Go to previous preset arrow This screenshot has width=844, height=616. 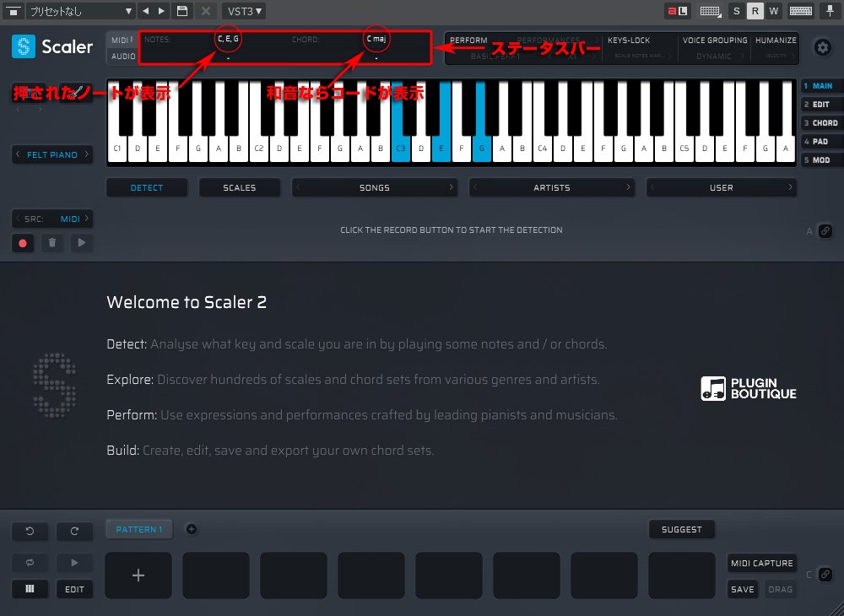coord(145,11)
